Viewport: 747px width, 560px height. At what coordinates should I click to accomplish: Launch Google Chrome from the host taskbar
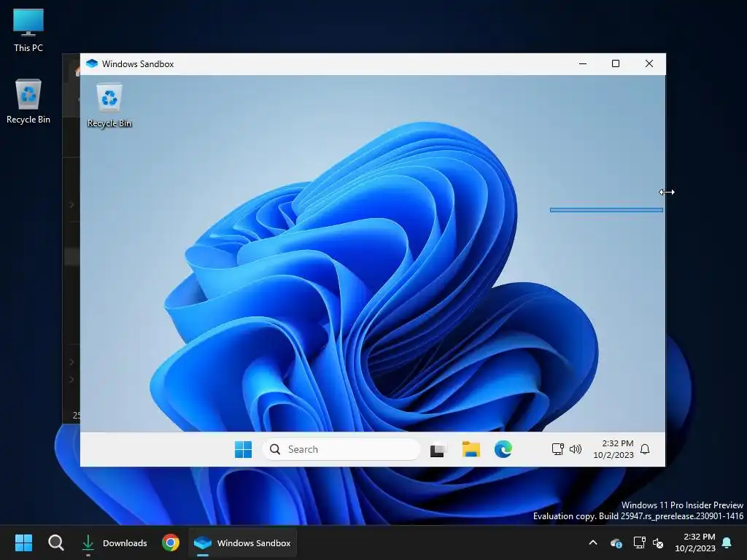point(171,542)
